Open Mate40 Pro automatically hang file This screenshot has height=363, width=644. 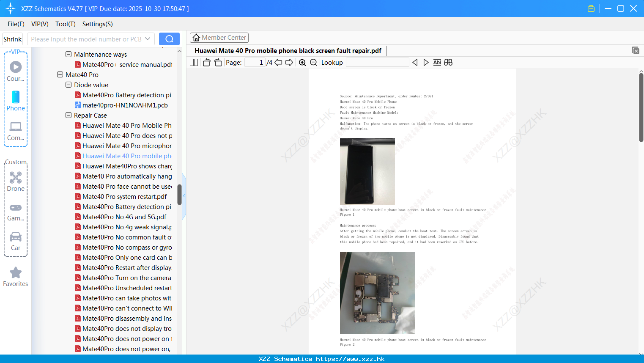pyautogui.click(x=123, y=176)
